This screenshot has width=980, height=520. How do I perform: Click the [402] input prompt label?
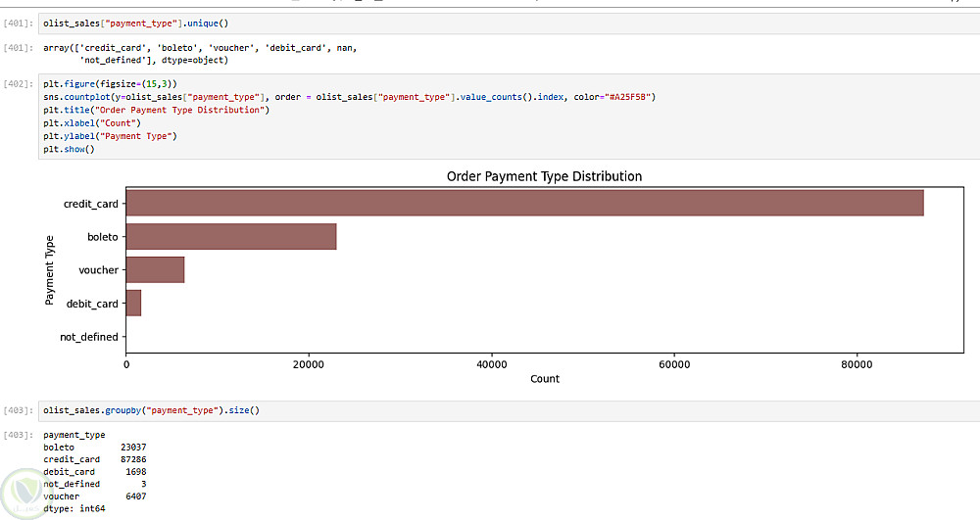pos(18,83)
